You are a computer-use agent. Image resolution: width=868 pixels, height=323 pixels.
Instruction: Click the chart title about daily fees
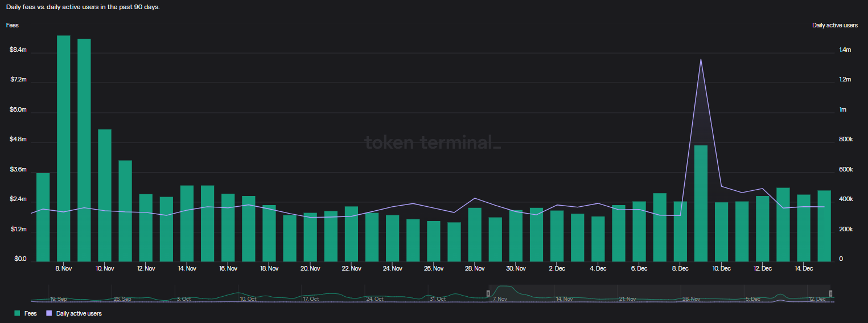coord(83,7)
